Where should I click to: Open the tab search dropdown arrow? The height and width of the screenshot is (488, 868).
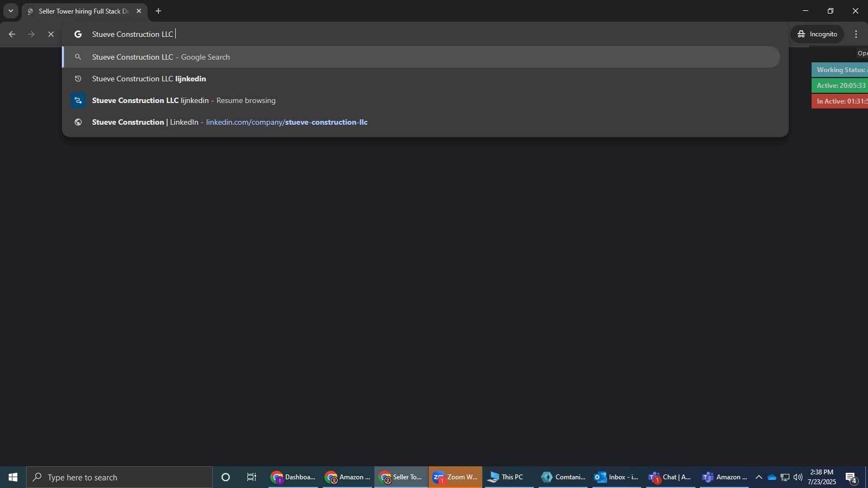click(10, 11)
